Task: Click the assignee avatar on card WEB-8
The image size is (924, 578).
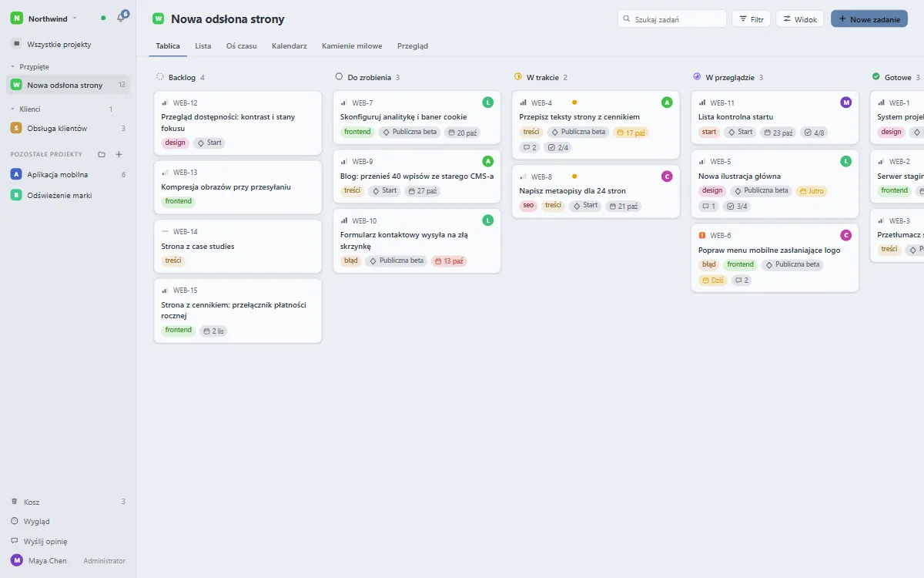Action: 667,176
